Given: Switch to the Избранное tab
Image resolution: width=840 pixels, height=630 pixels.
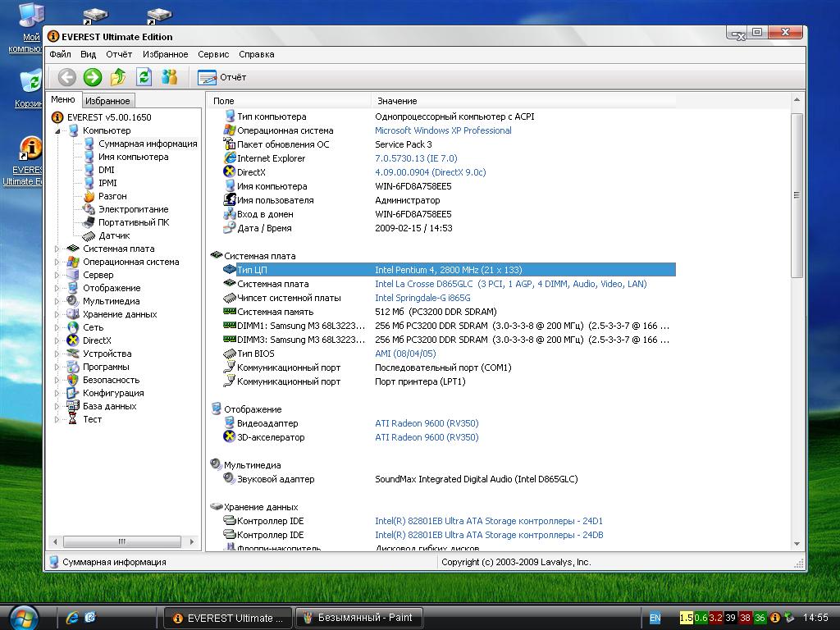Looking at the screenshot, I should click(x=107, y=101).
